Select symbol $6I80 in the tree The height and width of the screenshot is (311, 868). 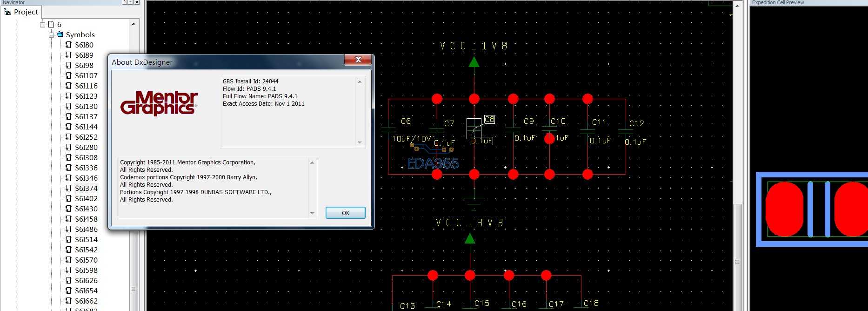click(x=84, y=45)
